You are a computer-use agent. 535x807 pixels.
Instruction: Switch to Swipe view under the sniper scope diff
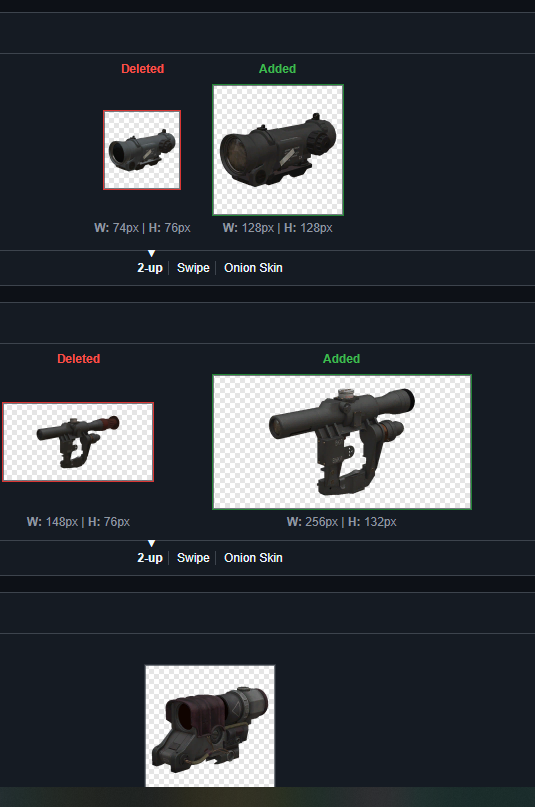(x=193, y=558)
